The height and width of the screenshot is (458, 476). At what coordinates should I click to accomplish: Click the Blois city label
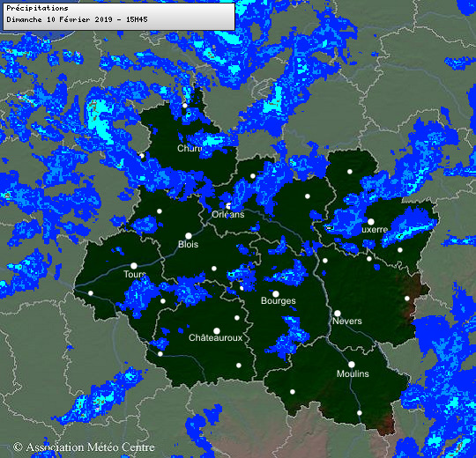pyautogui.click(x=189, y=244)
